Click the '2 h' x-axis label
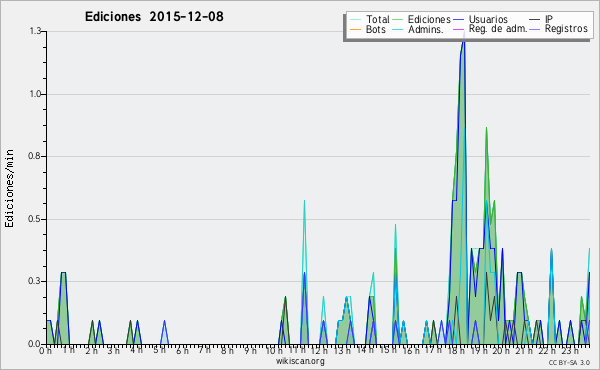This screenshot has height=370, width=600. tap(91, 350)
